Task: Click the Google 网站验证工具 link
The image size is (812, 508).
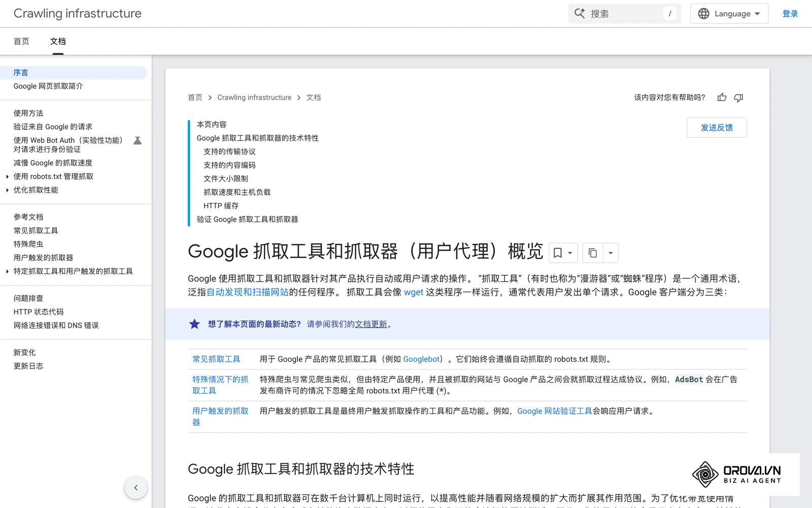Action: click(x=555, y=411)
